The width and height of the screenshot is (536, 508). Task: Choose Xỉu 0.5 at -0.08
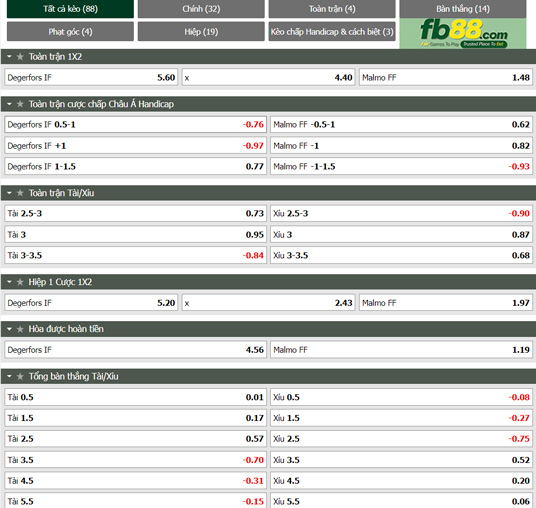401,397
